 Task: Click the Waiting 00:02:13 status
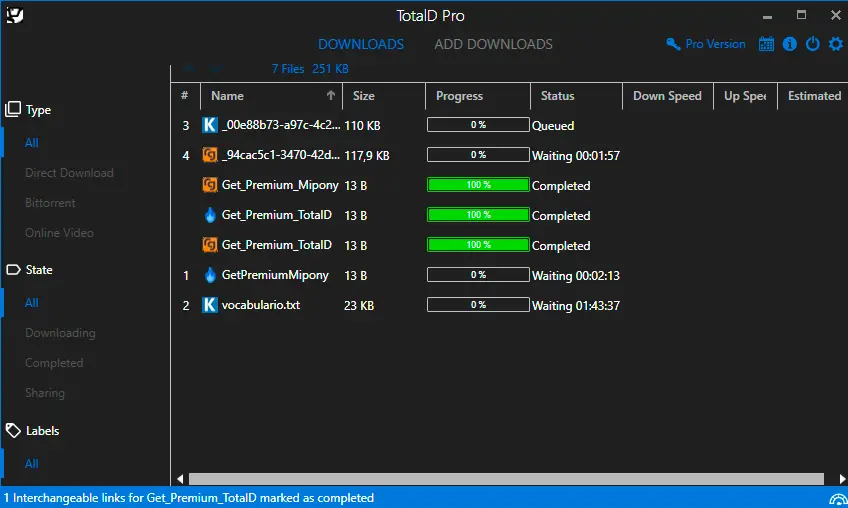click(576, 275)
